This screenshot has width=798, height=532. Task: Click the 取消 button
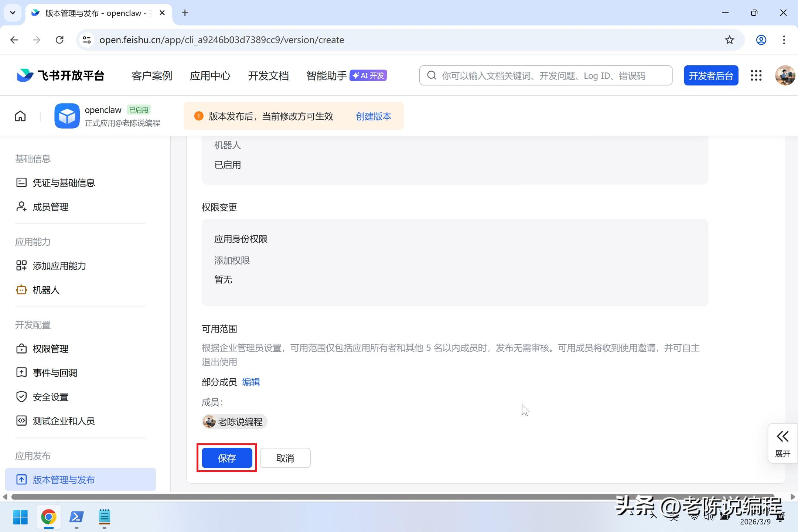[285, 458]
